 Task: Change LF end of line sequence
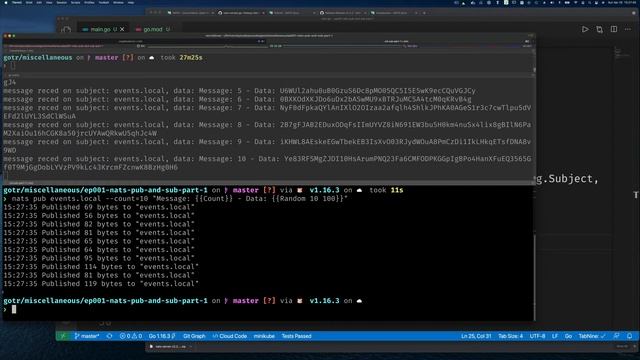pyautogui.click(x=555, y=336)
